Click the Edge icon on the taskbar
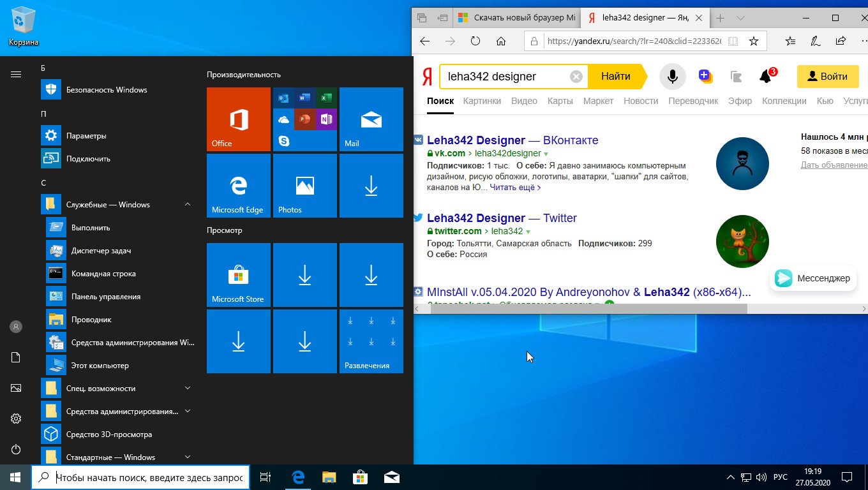 297,477
